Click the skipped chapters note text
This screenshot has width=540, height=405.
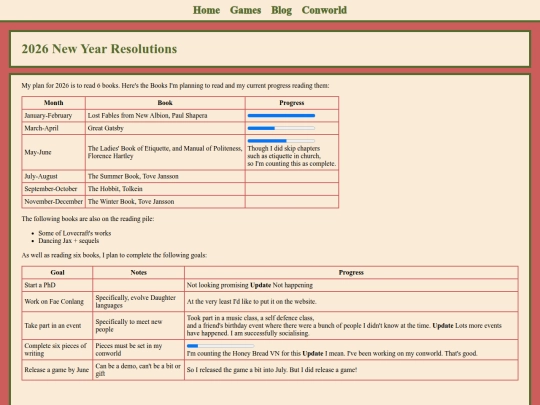(x=291, y=156)
